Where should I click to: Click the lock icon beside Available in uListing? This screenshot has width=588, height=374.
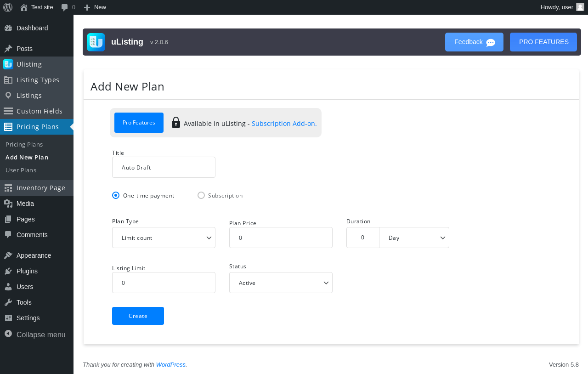tap(176, 122)
